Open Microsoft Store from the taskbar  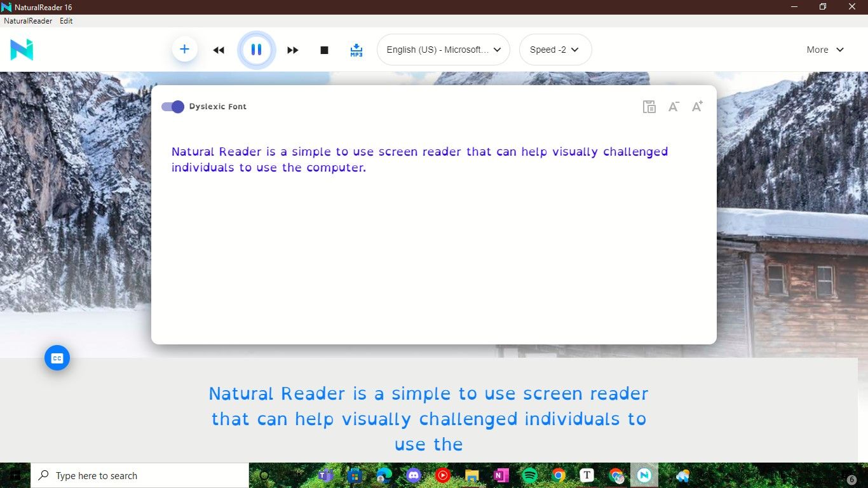pos(355,475)
